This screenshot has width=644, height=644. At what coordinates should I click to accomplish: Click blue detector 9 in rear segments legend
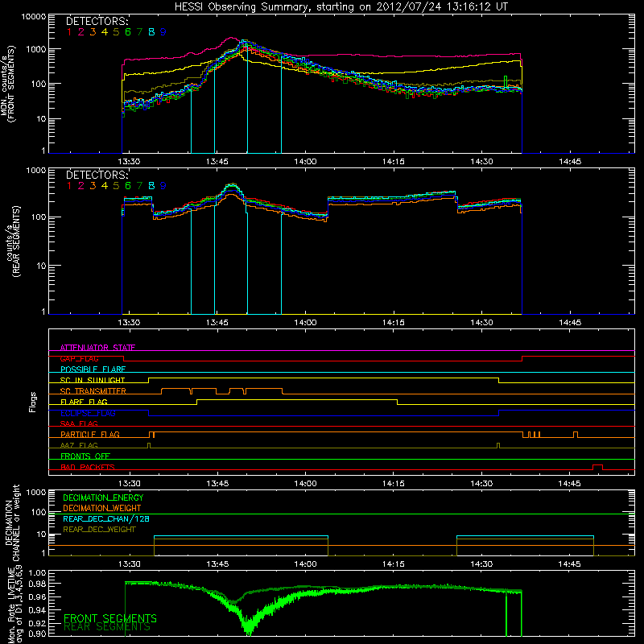click(x=163, y=186)
